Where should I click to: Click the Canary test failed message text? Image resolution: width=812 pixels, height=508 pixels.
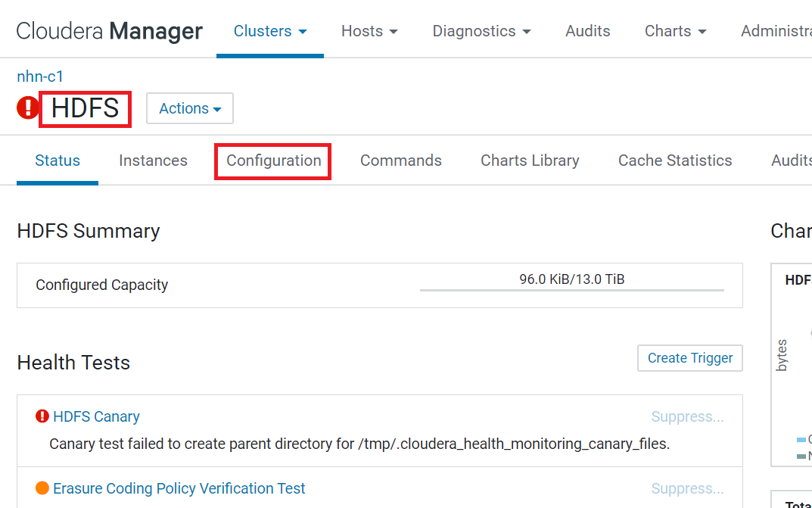(x=359, y=444)
